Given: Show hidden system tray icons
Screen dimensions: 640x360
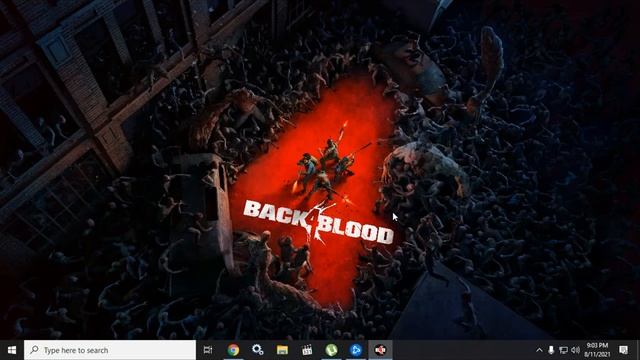Looking at the screenshot, I should pyautogui.click(x=539, y=350).
